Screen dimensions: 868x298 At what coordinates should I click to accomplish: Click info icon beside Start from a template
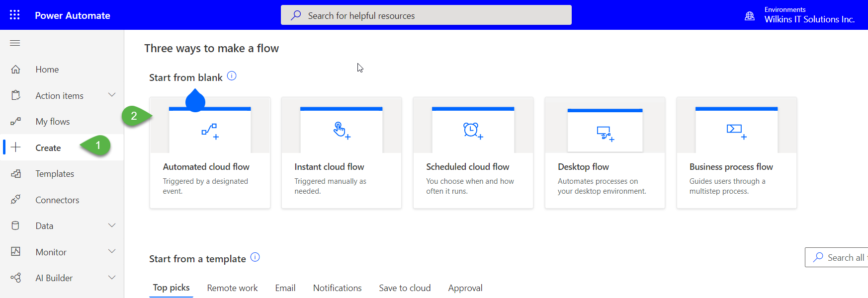click(x=255, y=257)
